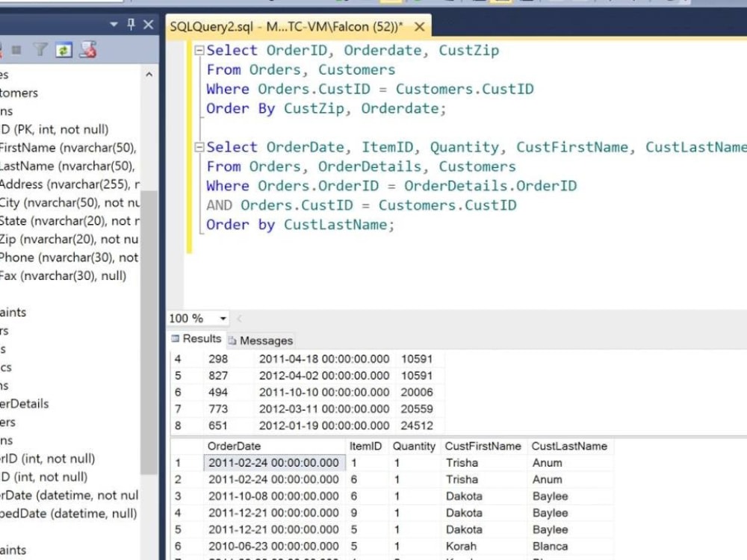This screenshot has height=560, width=747.
Task: Select the (PK, int, not null) column node
Action: click(x=55, y=129)
